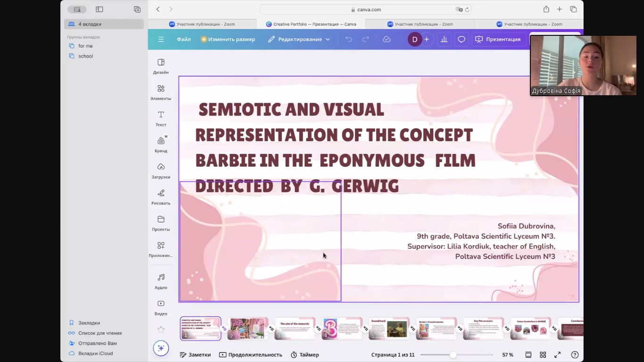Open the comments speech bubble
The height and width of the screenshot is (362, 644).
pos(462,39)
